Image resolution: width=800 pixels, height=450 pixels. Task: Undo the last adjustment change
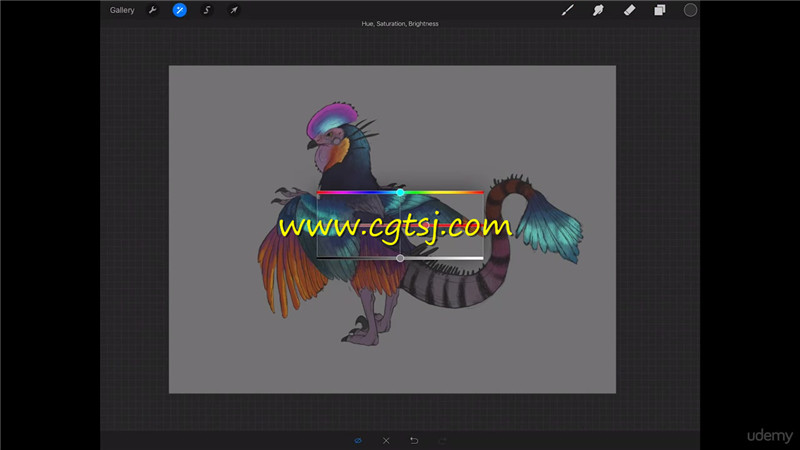(x=414, y=440)
